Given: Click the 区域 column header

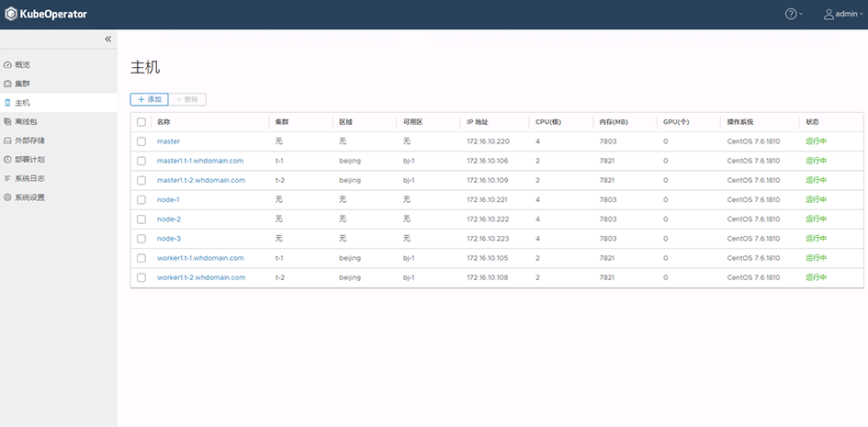Looking at the screenshot, I should (x=346, y=122).
